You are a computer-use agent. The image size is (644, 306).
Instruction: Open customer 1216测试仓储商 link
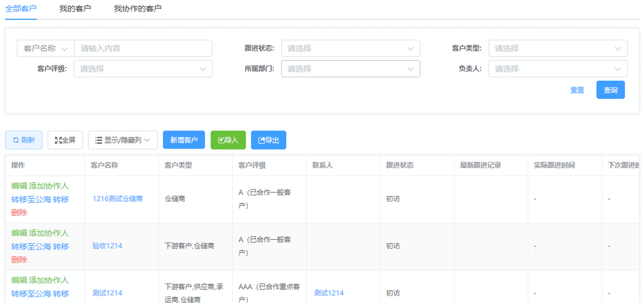(x=117, y=199)
